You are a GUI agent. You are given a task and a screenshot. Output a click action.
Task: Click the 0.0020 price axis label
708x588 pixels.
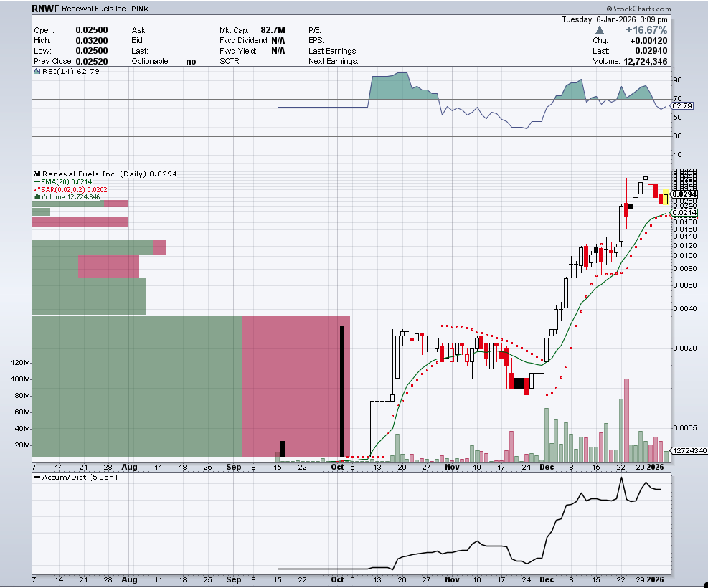685,348
